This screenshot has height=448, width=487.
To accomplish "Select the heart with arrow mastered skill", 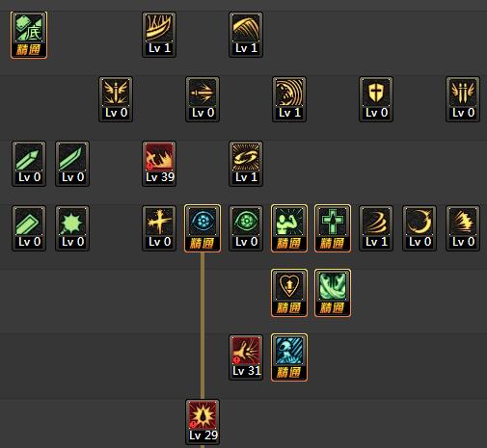I will 289,293.
